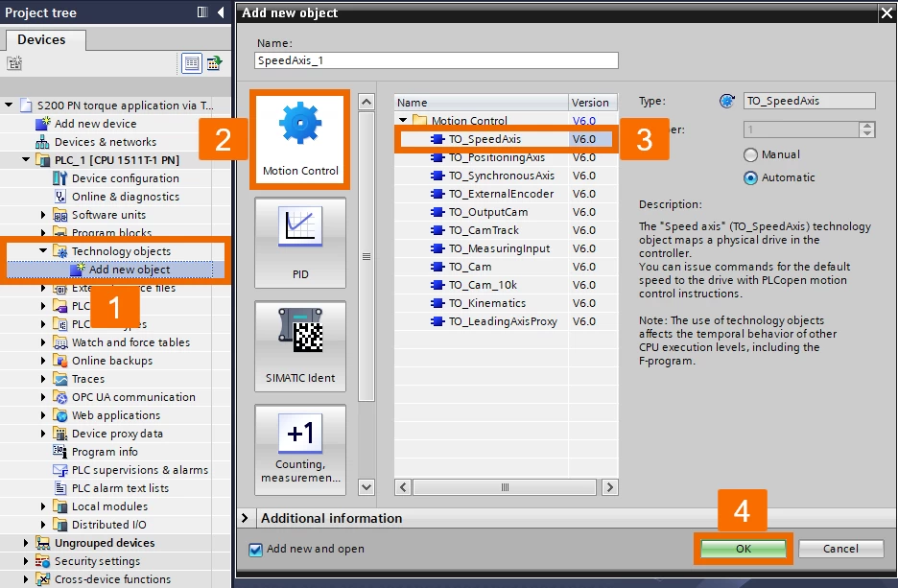
Task: Click the PLC supervisions & alarms icon
Action: click(x=60, y=470)
